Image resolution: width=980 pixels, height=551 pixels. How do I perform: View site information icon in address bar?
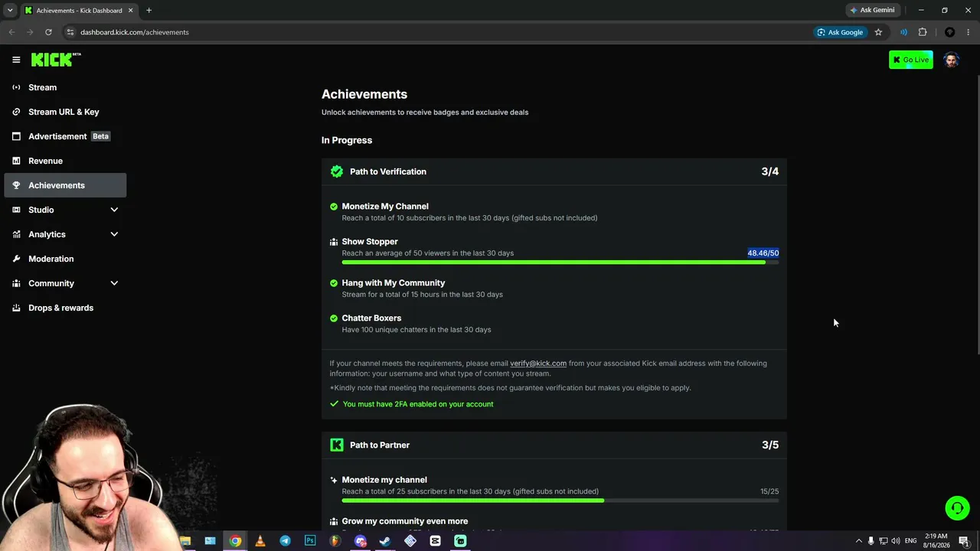[x=70, y=32]
